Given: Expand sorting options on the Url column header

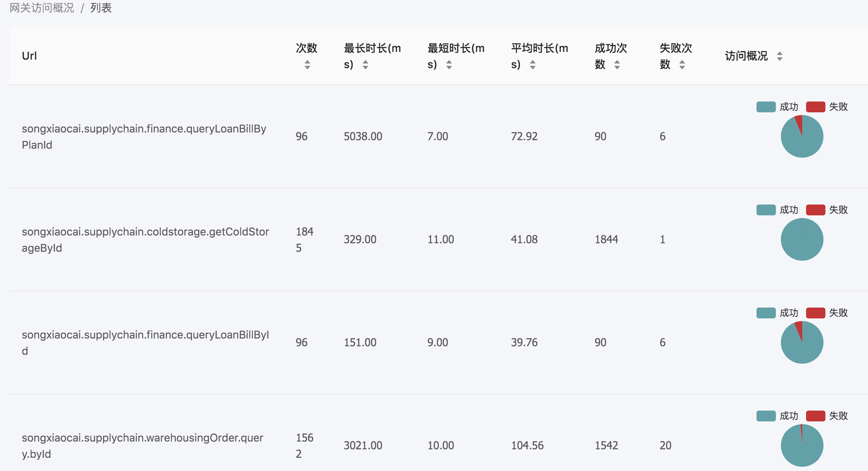Looking at the screenshot, I should (x=29, y=55).
